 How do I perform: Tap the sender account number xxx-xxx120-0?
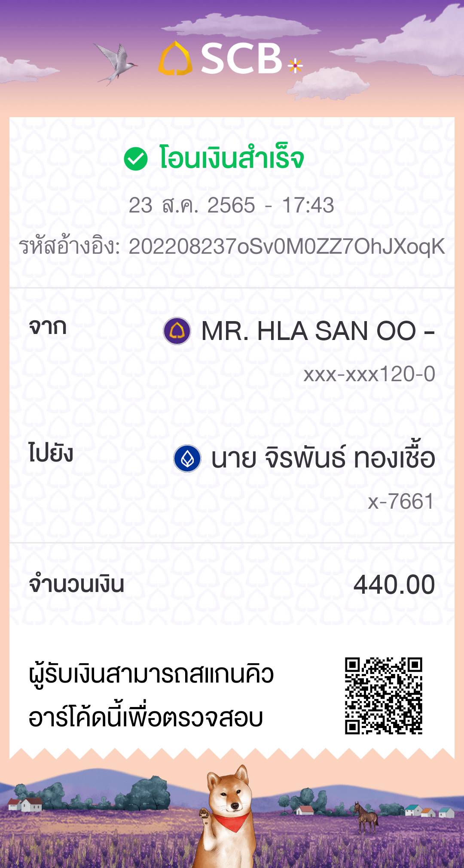[369, 374]
